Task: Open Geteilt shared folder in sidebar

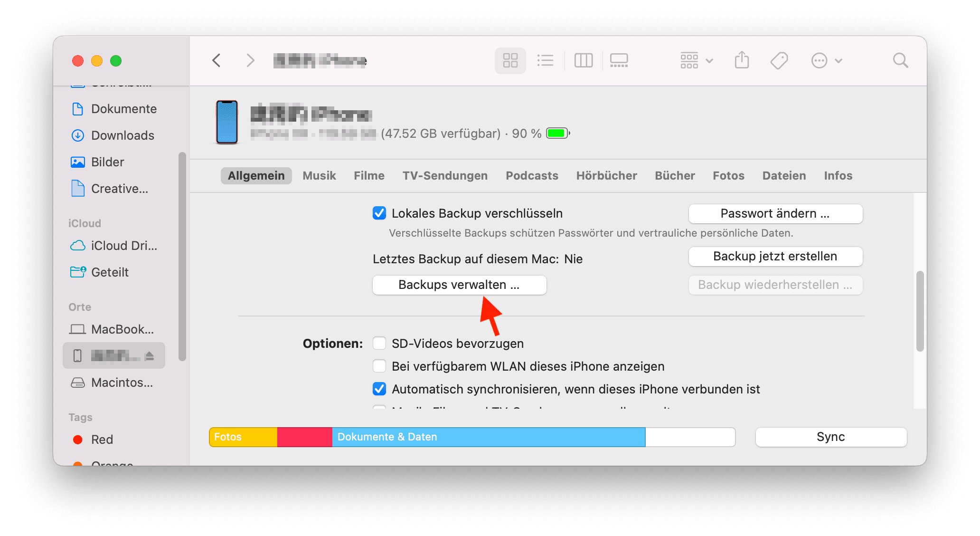Action: pyautogui.click(x=114, y=272)
